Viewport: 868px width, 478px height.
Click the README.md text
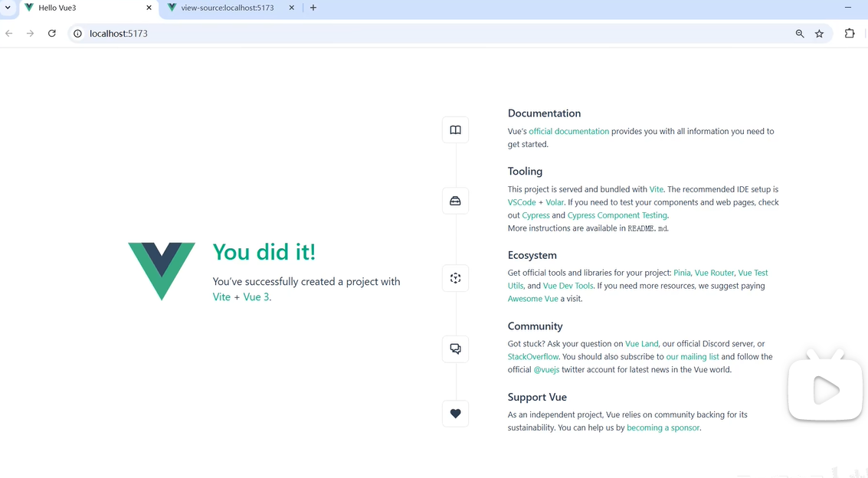click(647, 228)
